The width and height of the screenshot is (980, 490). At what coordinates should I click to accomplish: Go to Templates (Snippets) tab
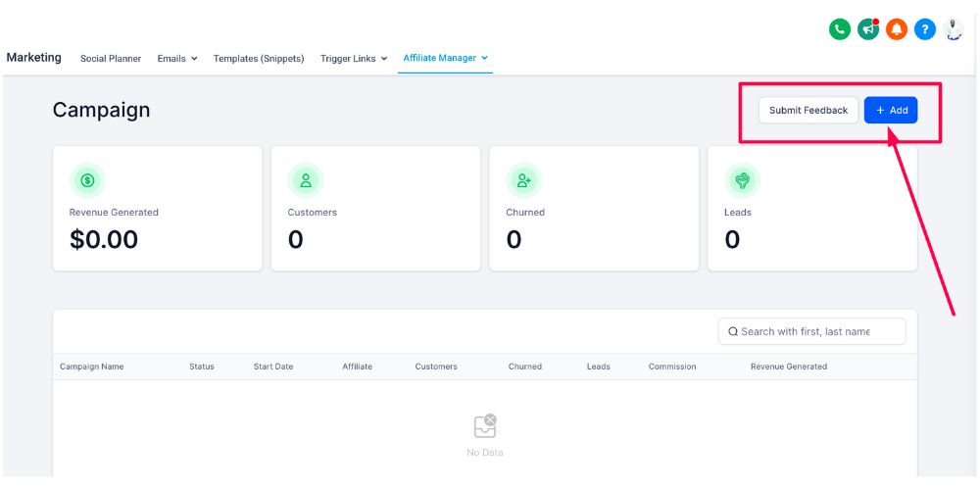point(259,59)
